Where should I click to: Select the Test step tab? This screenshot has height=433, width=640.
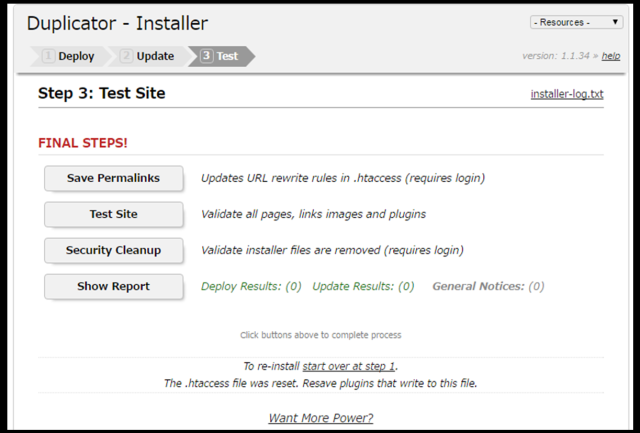[x=221, y=56]
